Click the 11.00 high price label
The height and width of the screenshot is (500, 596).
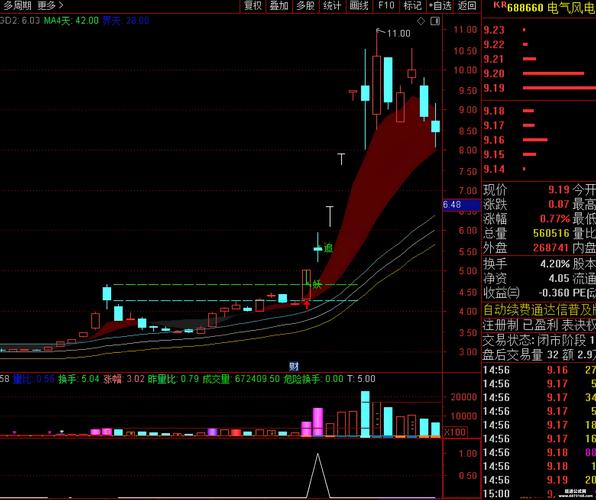click(399, 33)
